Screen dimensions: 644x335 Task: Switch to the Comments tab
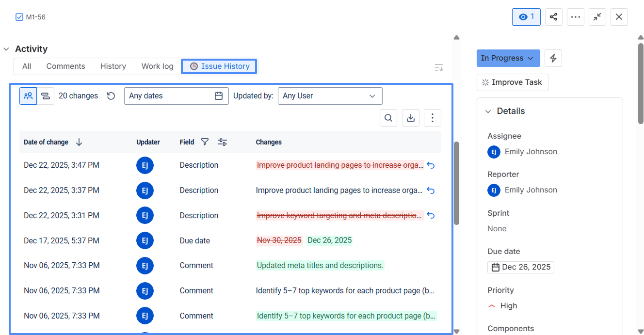65,66
